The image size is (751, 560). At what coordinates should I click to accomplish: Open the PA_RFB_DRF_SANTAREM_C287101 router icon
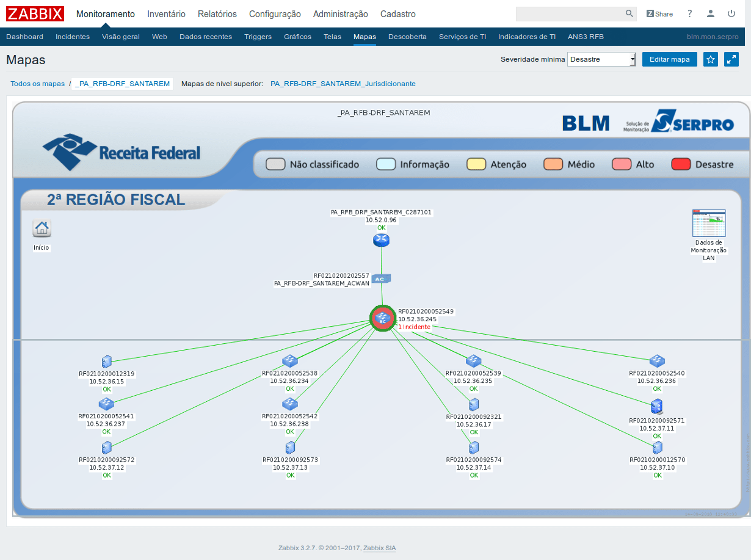pos(381,240)
